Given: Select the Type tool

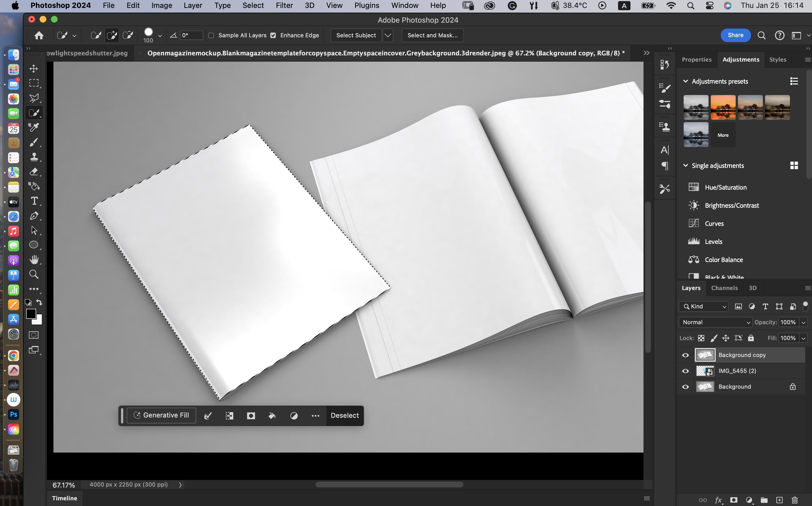Looking at the screenshot, I should tap(34, 201).
